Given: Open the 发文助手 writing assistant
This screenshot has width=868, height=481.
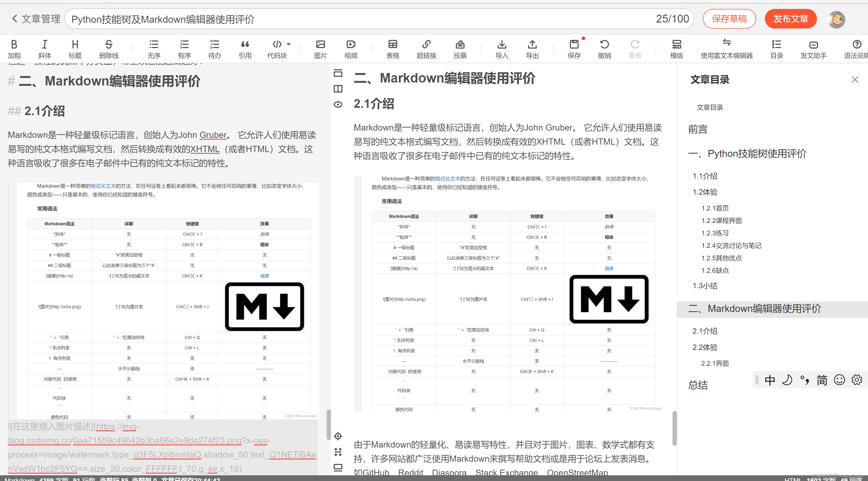Looking at the screenshot, I should pyautogui.click(x=813, y=49).
